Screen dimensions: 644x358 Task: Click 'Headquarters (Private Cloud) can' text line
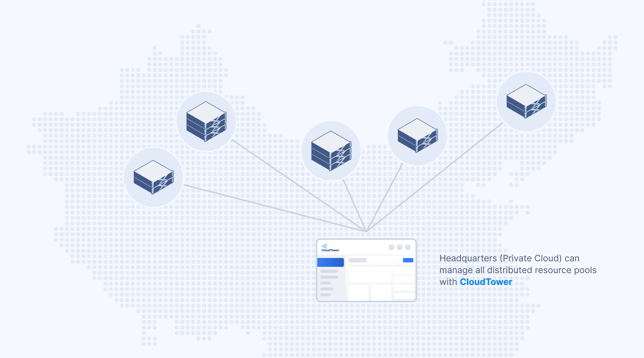pos(509,258)
